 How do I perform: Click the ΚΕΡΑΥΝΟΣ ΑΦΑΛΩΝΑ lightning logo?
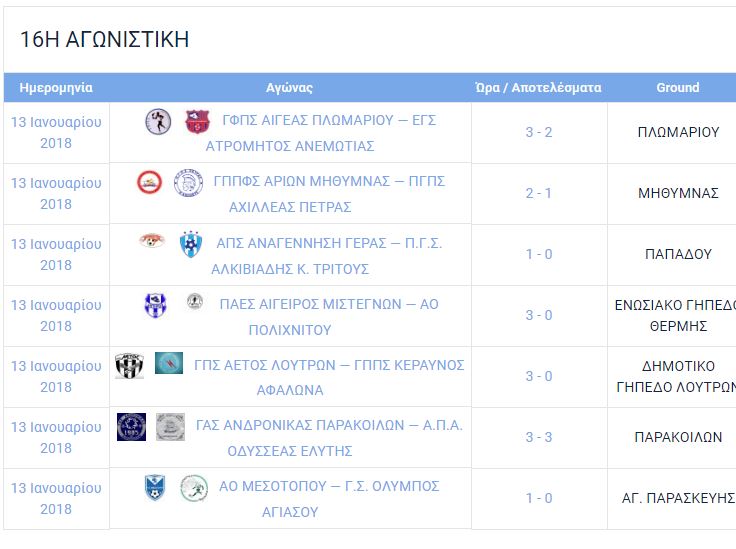pos(169,363)
